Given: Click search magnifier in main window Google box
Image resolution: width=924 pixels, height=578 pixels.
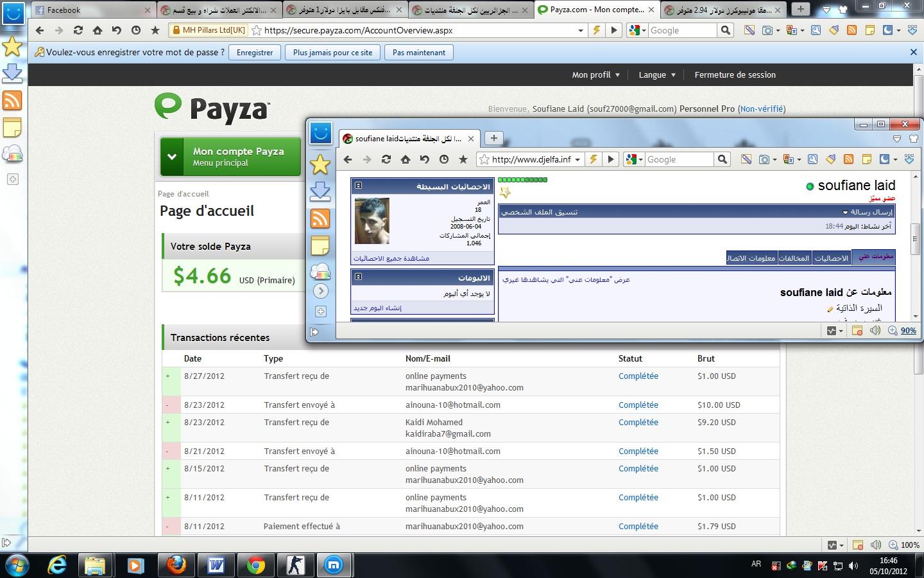Looking at the screenshot, I should pyautogui.click(x=726, y=30).
